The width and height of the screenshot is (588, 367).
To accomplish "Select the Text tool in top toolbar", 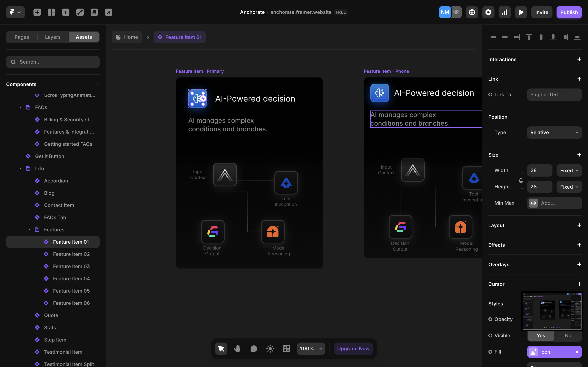I will point(66,12).
